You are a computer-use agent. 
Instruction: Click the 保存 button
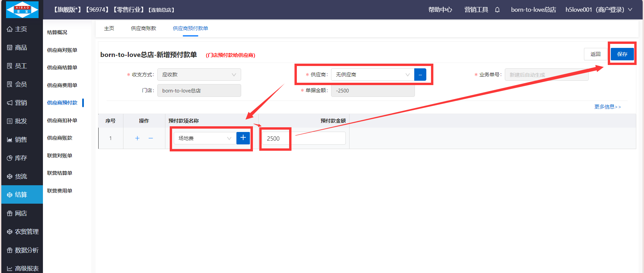(x=622, y=54)
